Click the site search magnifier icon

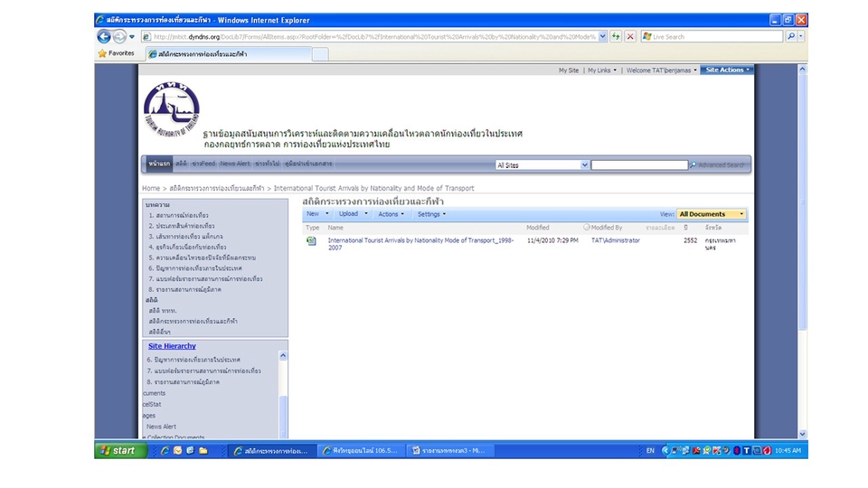coord(693,164)
